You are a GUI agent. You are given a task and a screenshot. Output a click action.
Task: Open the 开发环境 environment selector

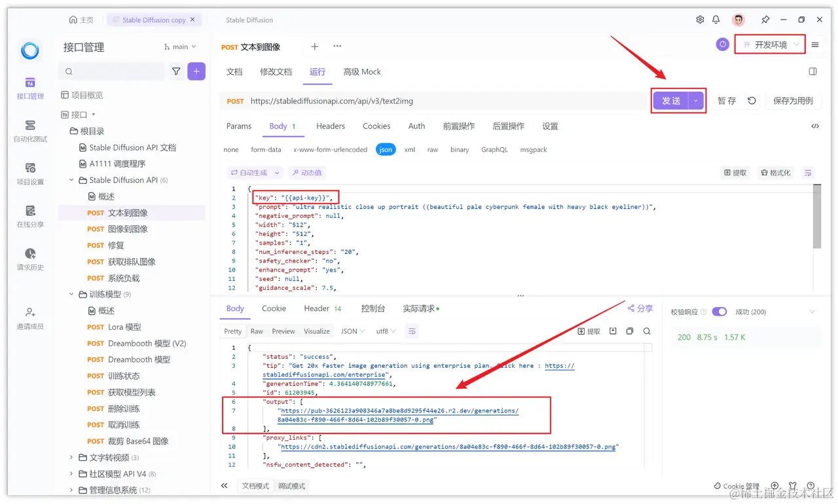tap(770, 45)
